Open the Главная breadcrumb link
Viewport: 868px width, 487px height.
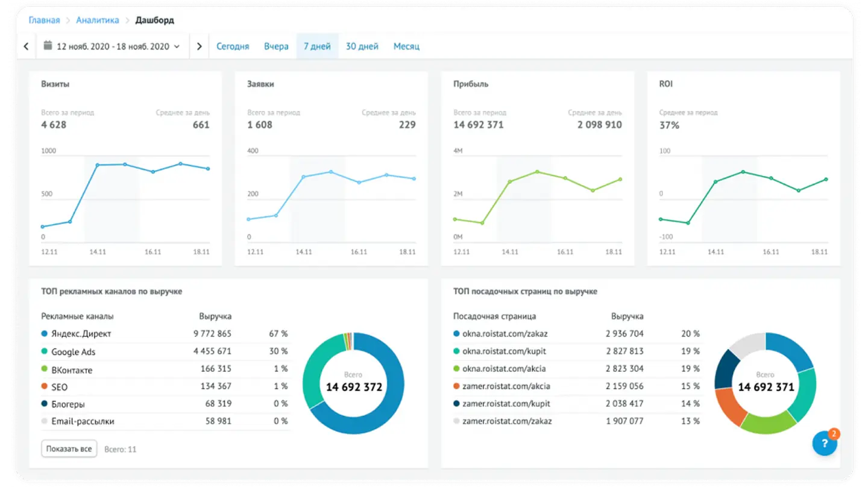(45, 20)
